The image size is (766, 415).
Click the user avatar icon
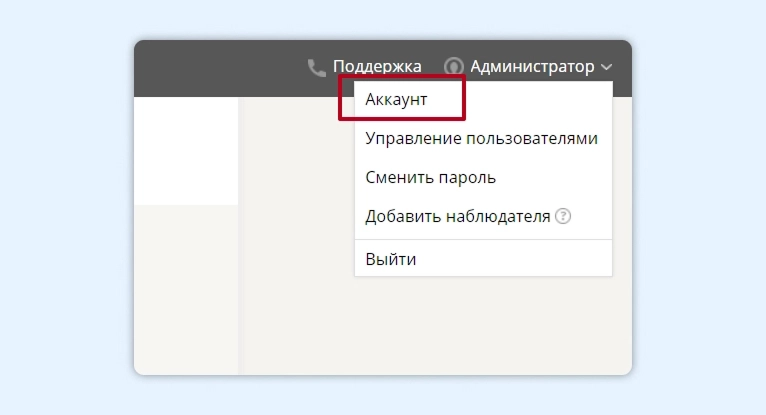point(454,66)
